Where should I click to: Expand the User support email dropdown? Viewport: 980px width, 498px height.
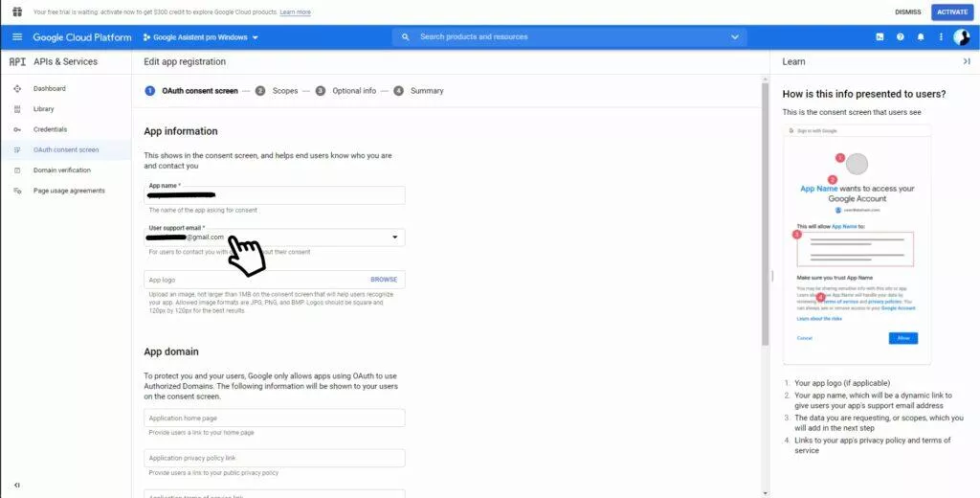coord(394,238)
